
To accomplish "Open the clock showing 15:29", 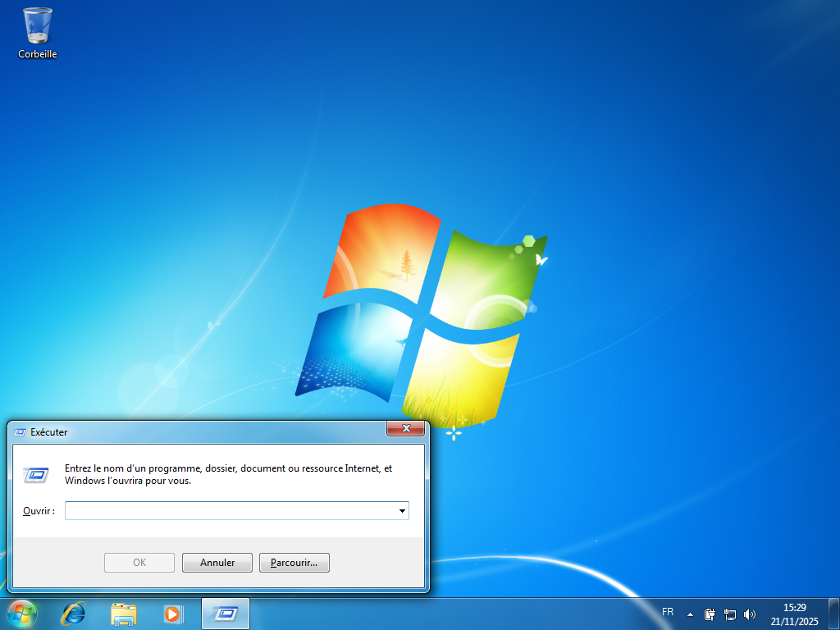I will pyautogui.click(x=794, y=614).
